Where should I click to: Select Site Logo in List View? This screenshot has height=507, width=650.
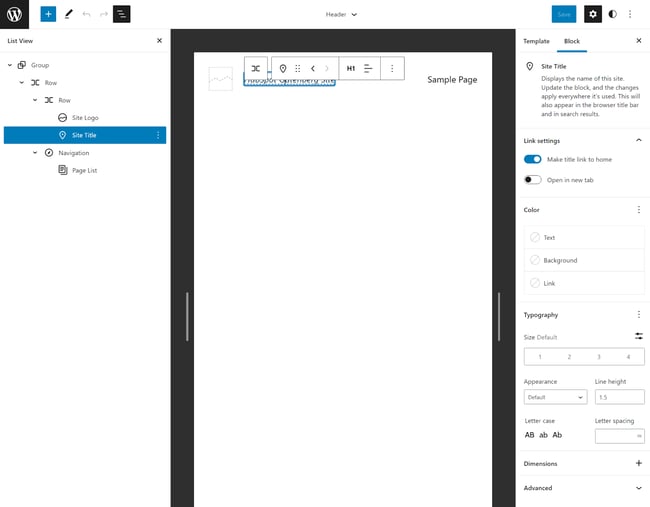[x=85, y=118]
